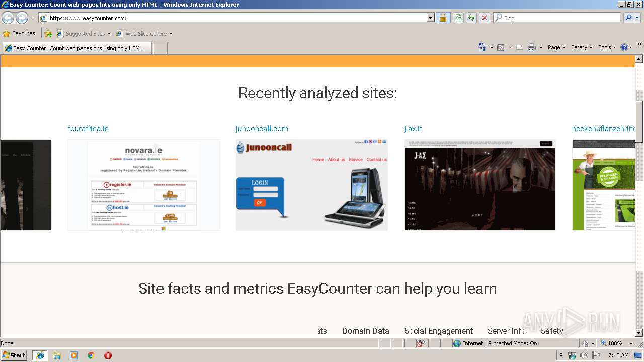644x362 pixels.
Task: Click the j-ax.it site thumbnail
Action: coord(480,185)
